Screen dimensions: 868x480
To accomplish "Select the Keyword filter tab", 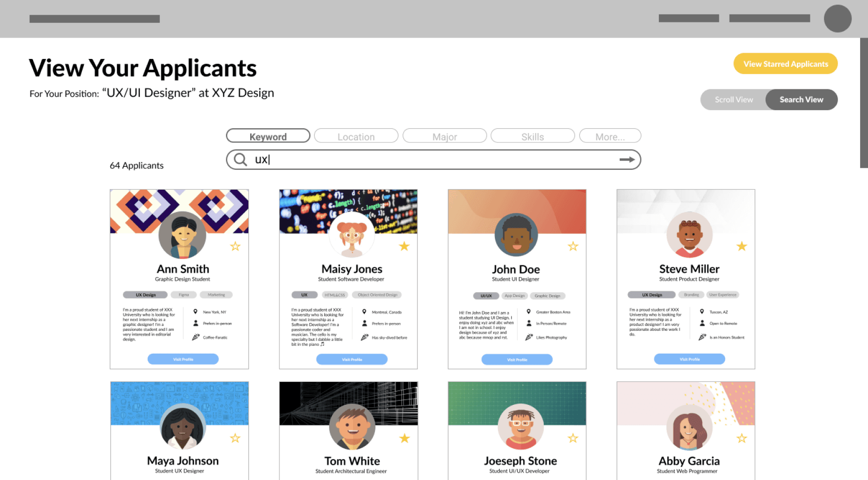I will click(268, 136).
